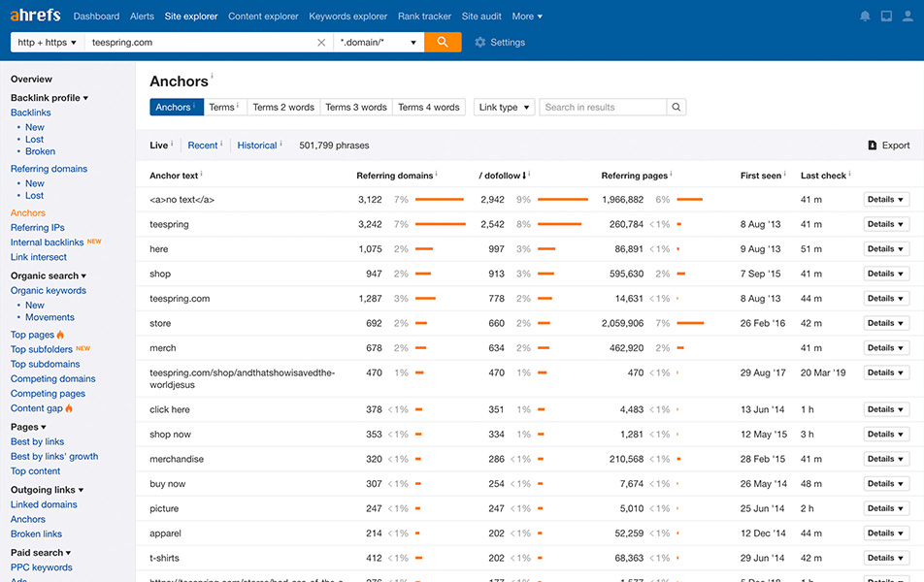Click the Export download icon
This screenshot has height=582, width=924.
872,145
